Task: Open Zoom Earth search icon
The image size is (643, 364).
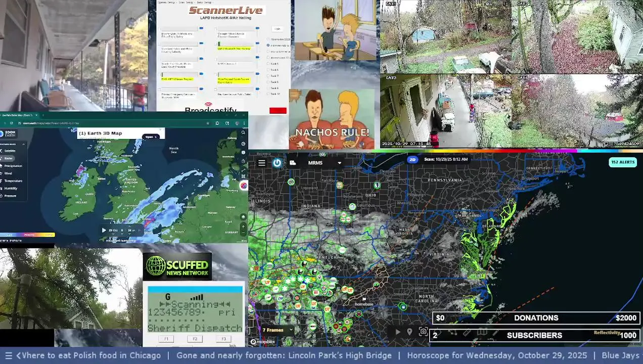Action: (x=243, y=132)
